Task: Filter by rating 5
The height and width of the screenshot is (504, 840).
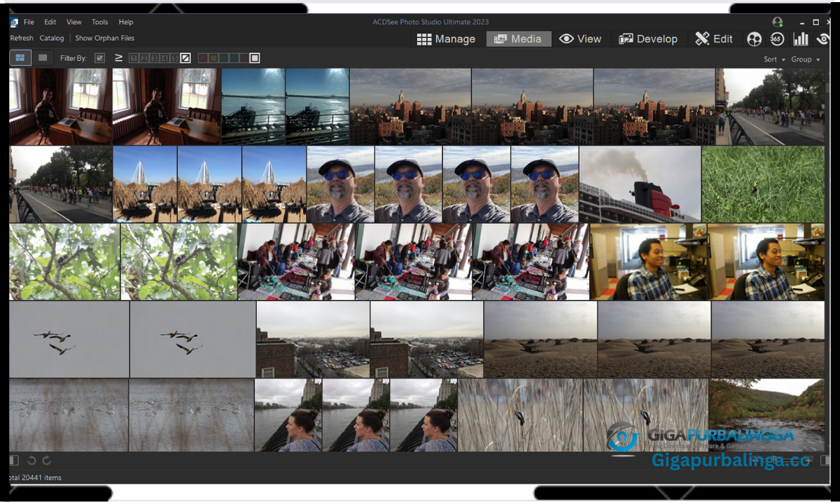Action: point(174,58)
